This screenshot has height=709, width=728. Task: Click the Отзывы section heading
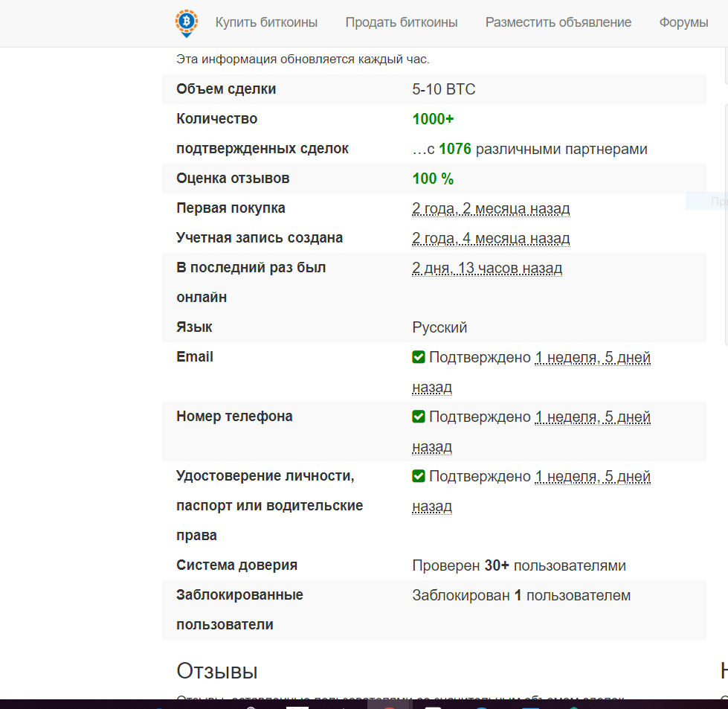point(216,671)
